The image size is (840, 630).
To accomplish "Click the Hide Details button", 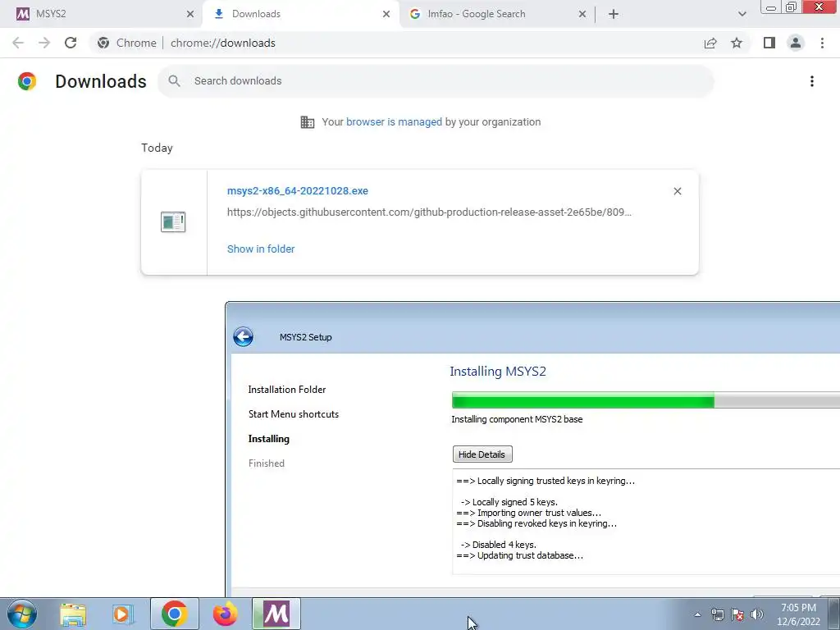I will (482, 454).
